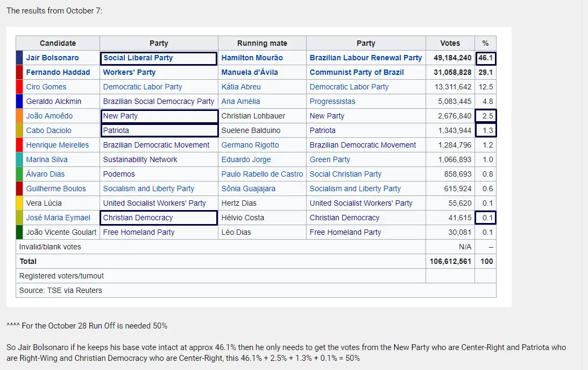Open the Jair Bolsonaro candidate link
588x370 pixels.
pyautogui.click(x=52, y=58)
